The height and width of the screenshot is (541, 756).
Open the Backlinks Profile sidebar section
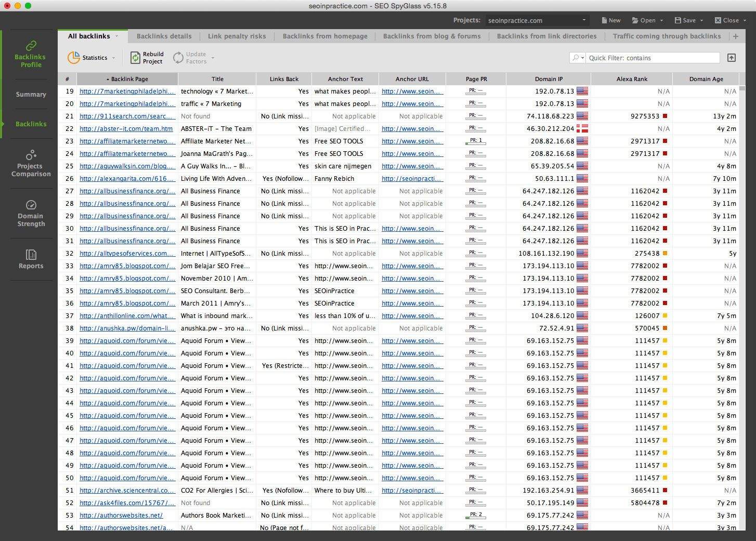pyautogui.click(x=30, y=54)
